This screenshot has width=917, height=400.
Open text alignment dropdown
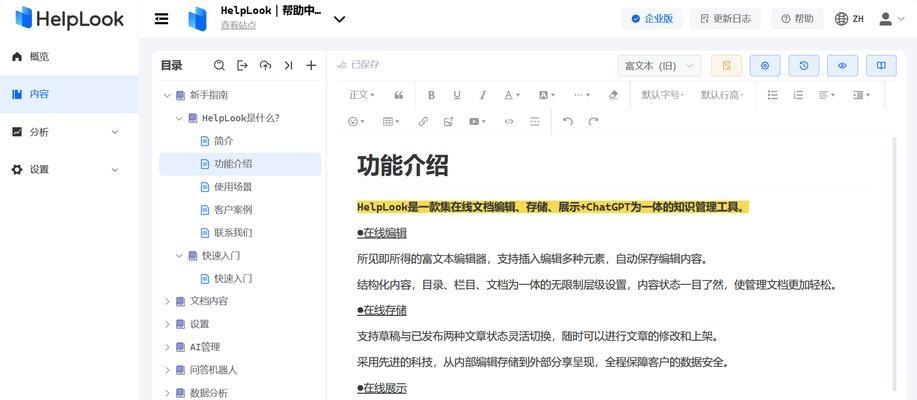coord(826,95)
